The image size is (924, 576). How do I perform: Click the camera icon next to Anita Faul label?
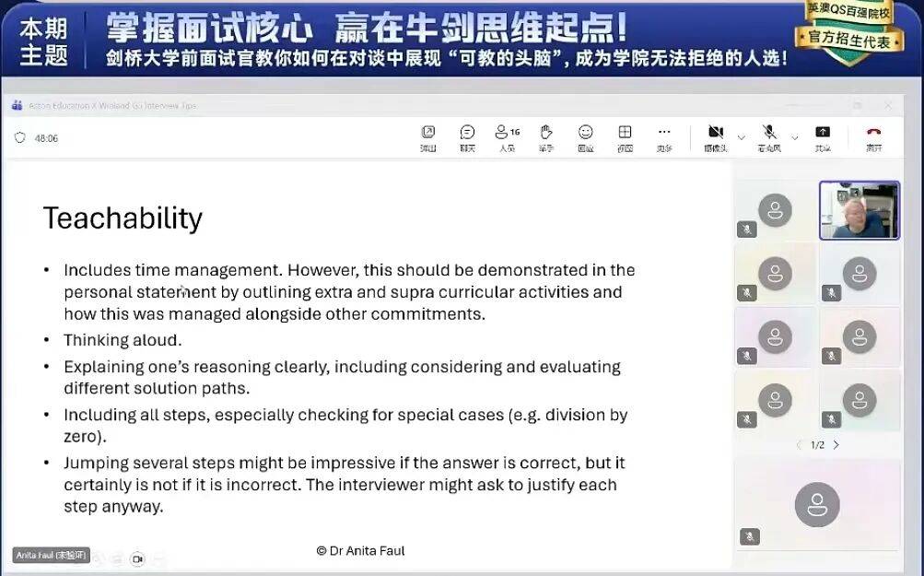coord(137,558)
